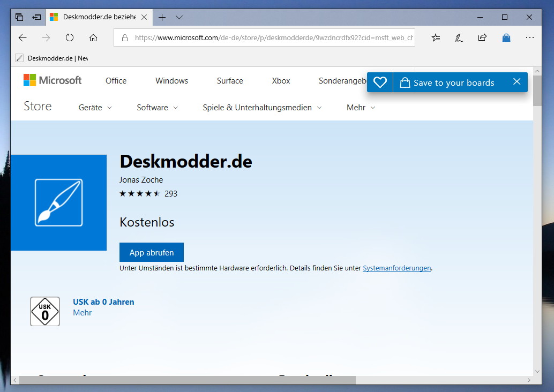Open Deskmodder.de favorites bar bookmark
The height and width of the screenshot is (392, 554).
pyautogui.click(x=51, y=58)
